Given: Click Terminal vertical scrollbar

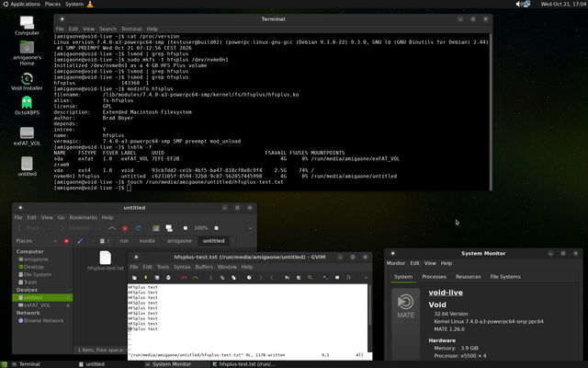Looking at the screenshot, I should 490,111.
